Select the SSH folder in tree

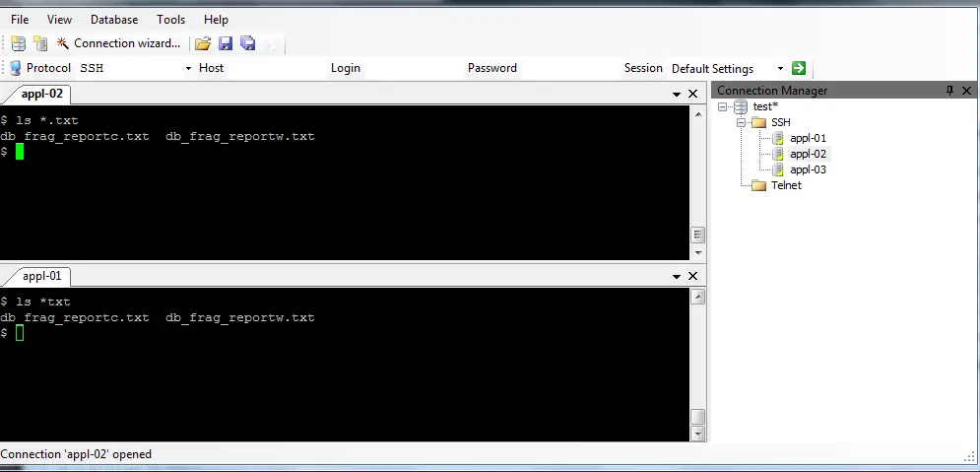coord(781,122)
